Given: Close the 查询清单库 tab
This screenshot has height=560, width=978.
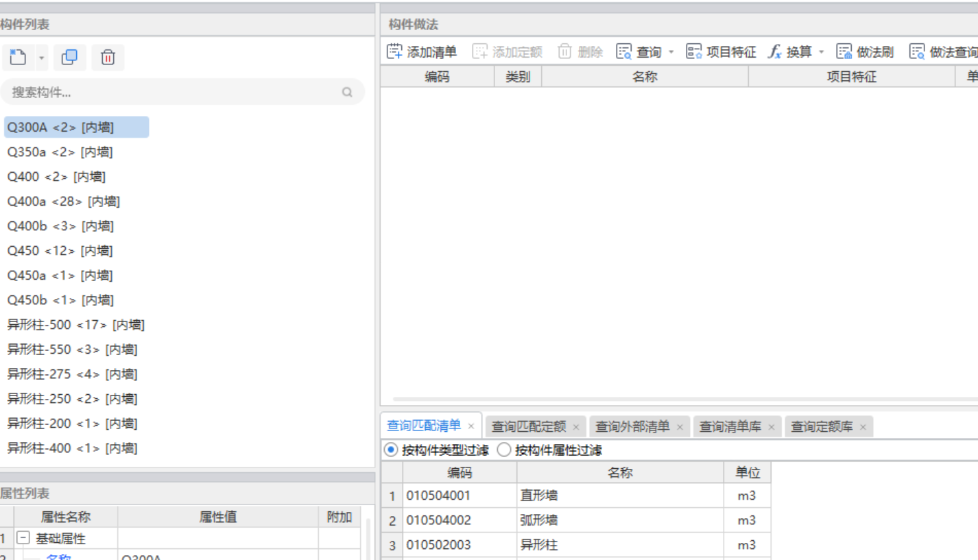Looking at the screenshot, I should (772, 427).
